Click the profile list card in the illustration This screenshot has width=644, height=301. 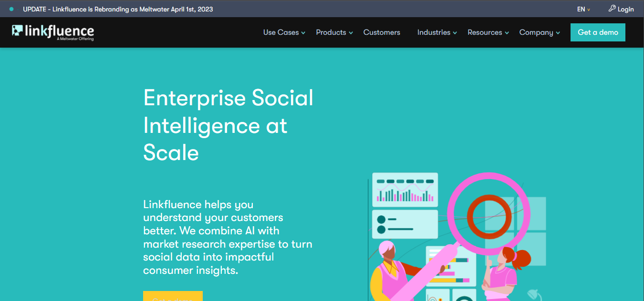(x=405, y=224)
